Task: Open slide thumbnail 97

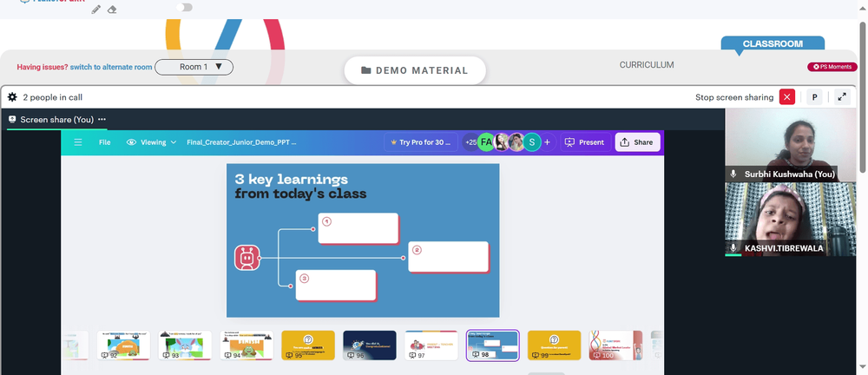Action: 431,345
